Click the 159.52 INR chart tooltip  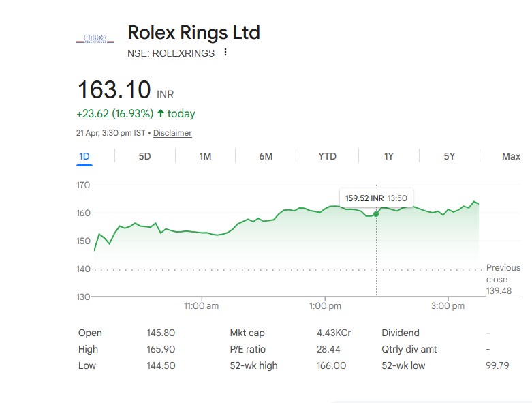click(x=376, y=198)
